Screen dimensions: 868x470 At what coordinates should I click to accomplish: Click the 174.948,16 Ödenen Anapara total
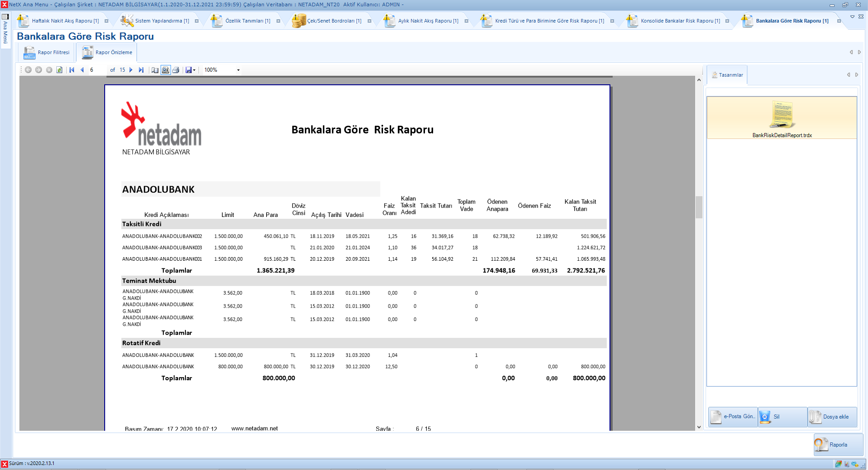499,271
